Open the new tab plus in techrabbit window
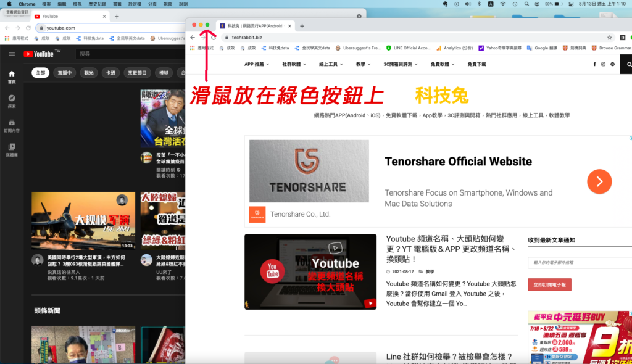Image resolution: width=632 pixels, height=364 pixels. pyautogui.click(x=302, y=26)
